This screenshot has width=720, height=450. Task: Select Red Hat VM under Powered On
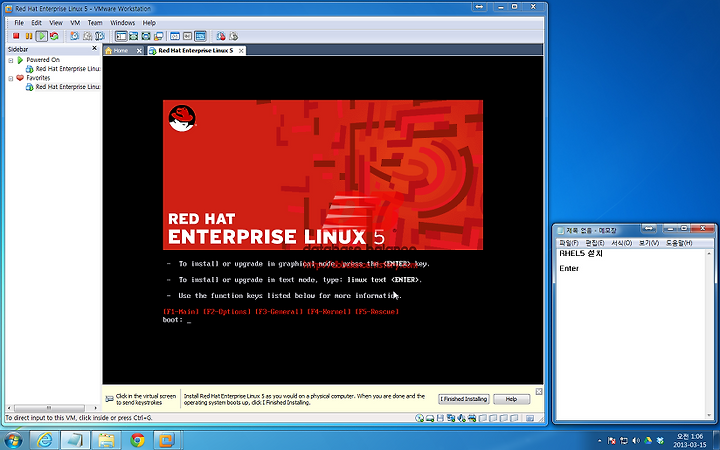tap(63, 69)
